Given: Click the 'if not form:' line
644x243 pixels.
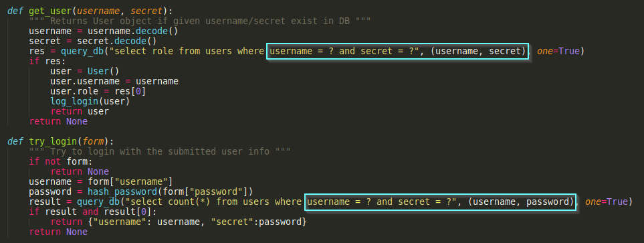Looking at the screenshot, I should click(x=61, y=161).
